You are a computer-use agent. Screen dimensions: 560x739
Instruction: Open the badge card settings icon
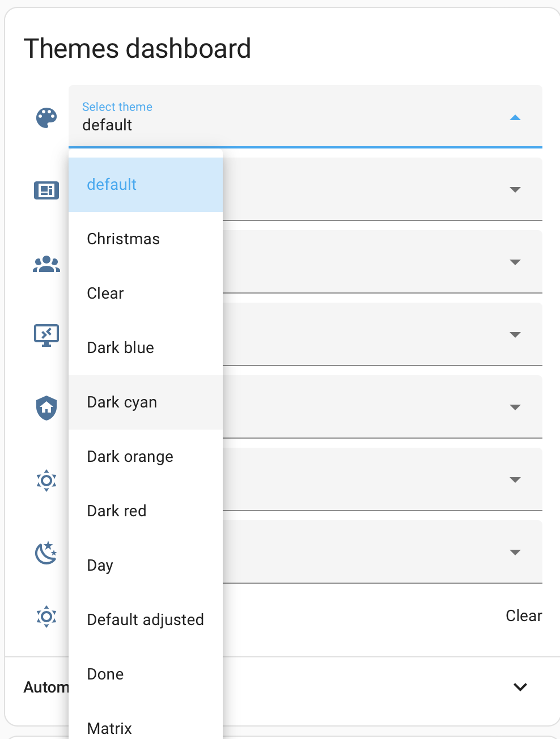[x=46, y=190]
